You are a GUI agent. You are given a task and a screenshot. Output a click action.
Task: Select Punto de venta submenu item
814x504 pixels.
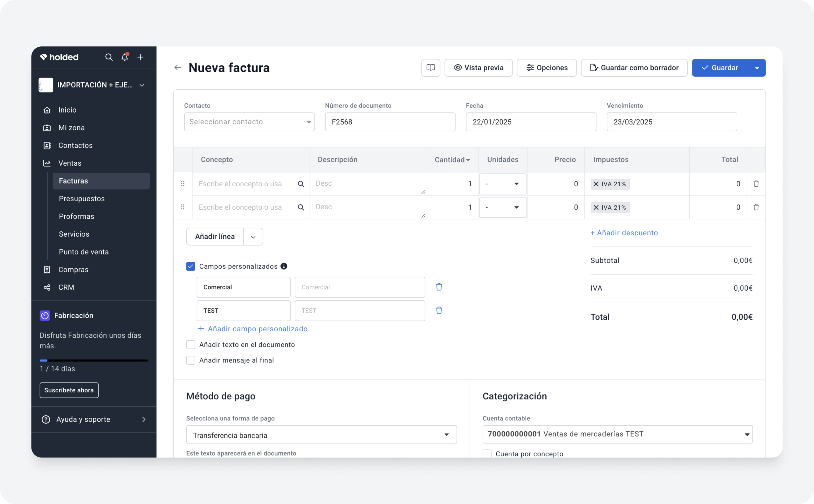[x=84, y=252]
